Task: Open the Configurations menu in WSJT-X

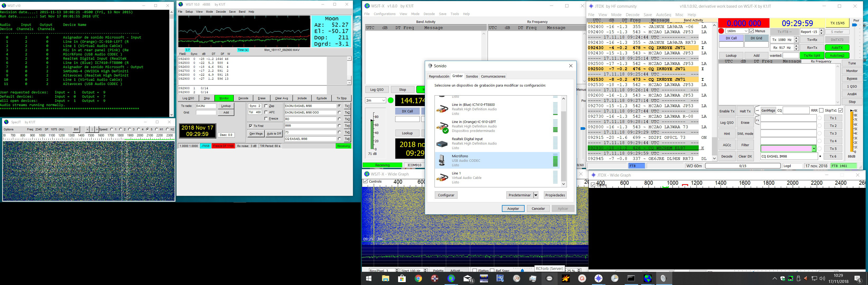Action: (x=384, y=14)
